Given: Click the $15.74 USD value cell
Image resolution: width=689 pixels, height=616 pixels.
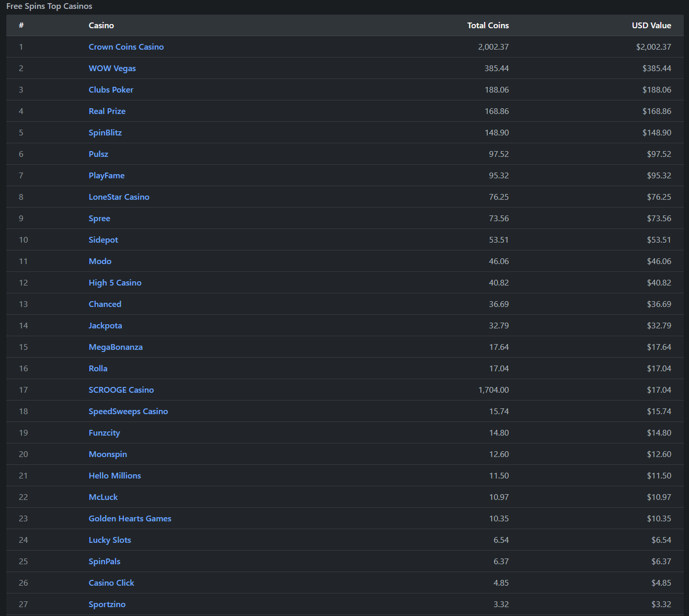Looking at the screenshot, I should pyautogui.click(x=659, y=411).
